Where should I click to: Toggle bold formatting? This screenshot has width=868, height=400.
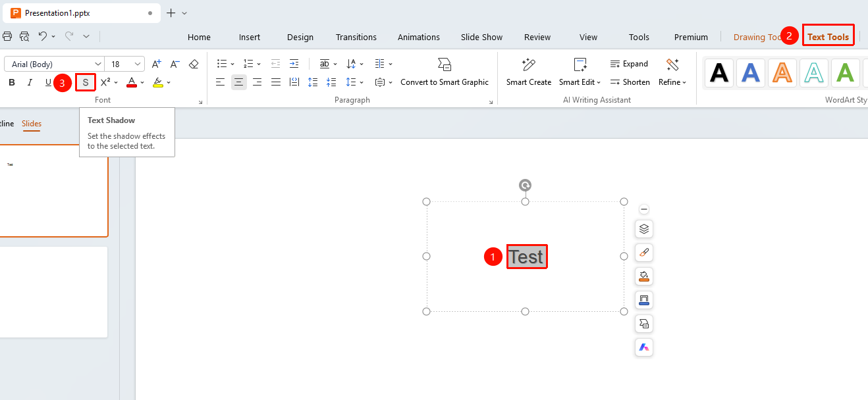tap(11, 82)
